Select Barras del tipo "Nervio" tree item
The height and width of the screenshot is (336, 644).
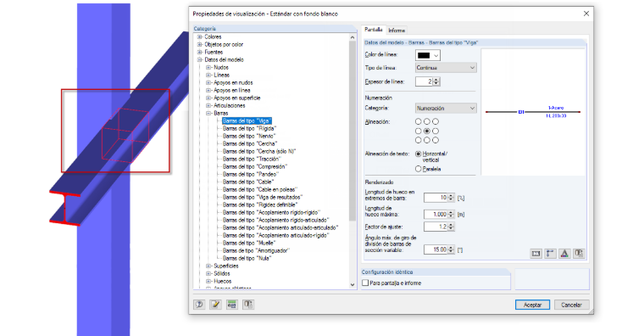tap(249, 136)
